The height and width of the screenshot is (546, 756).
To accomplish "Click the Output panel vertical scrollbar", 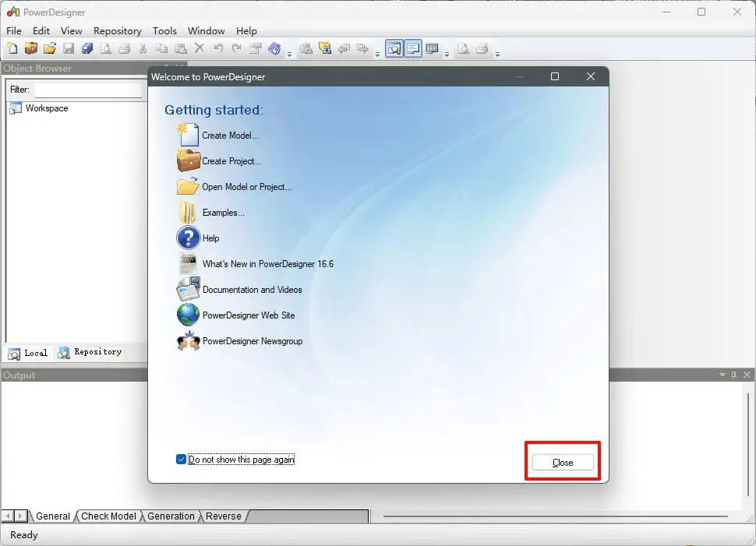I will (747, 444).
